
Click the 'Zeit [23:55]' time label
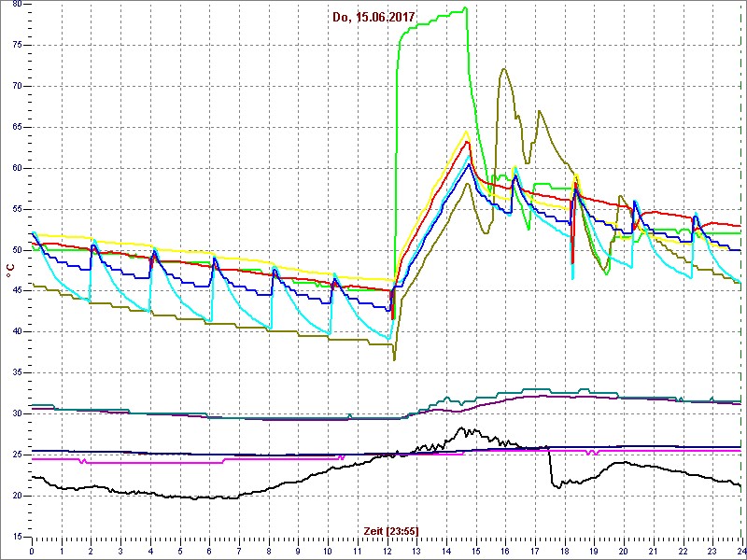(391, 530)
